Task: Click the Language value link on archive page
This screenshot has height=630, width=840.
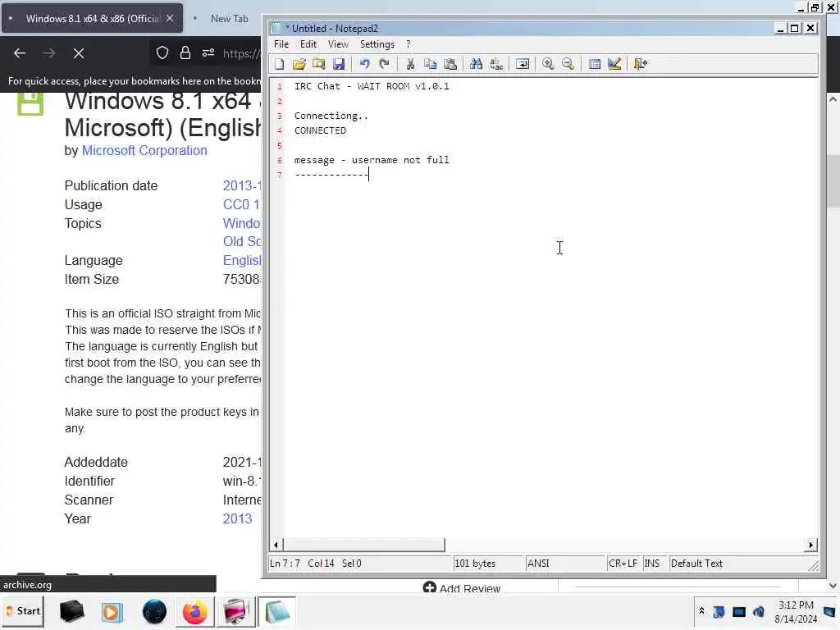Action: click(x=242, y=260)
